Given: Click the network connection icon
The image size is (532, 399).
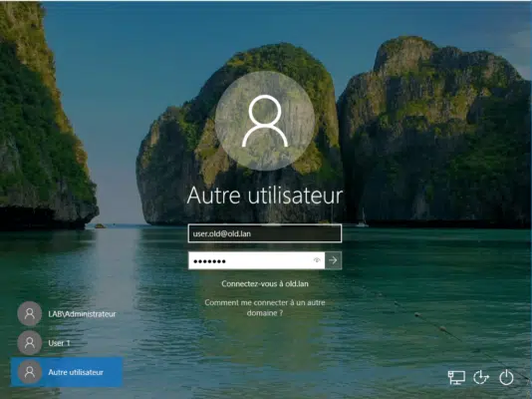Looking at the screenshot, I should [456, 377].
